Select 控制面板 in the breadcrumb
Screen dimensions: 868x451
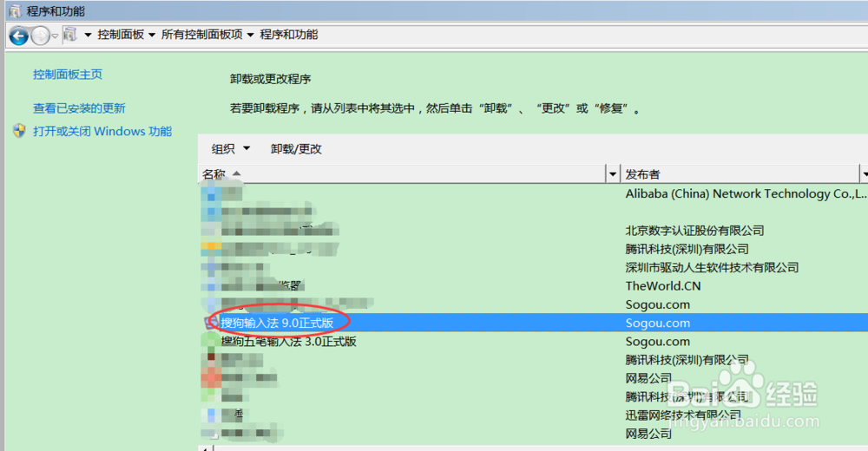coord(121,35)
